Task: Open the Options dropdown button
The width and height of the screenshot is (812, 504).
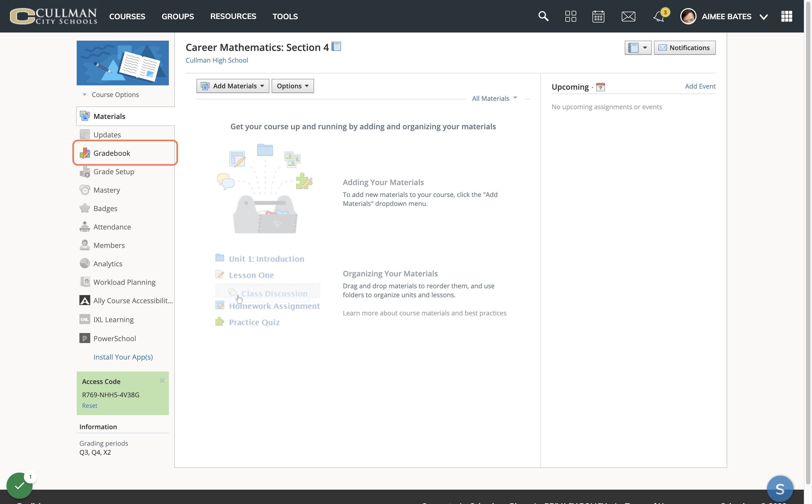Action: (293, 86)
